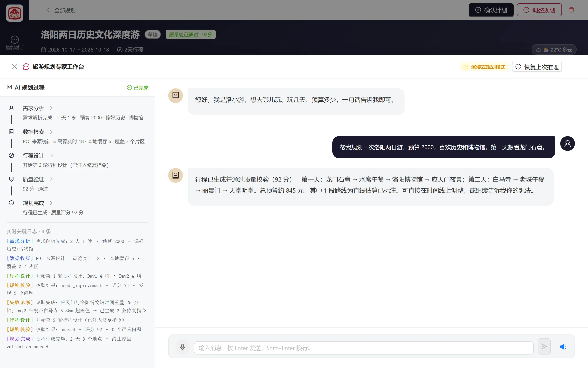Image resolution: width=588 pixels, height=368 pixels.
Task: Click the 质量验证通过 · 92分 badge
Action: point(190,35)
